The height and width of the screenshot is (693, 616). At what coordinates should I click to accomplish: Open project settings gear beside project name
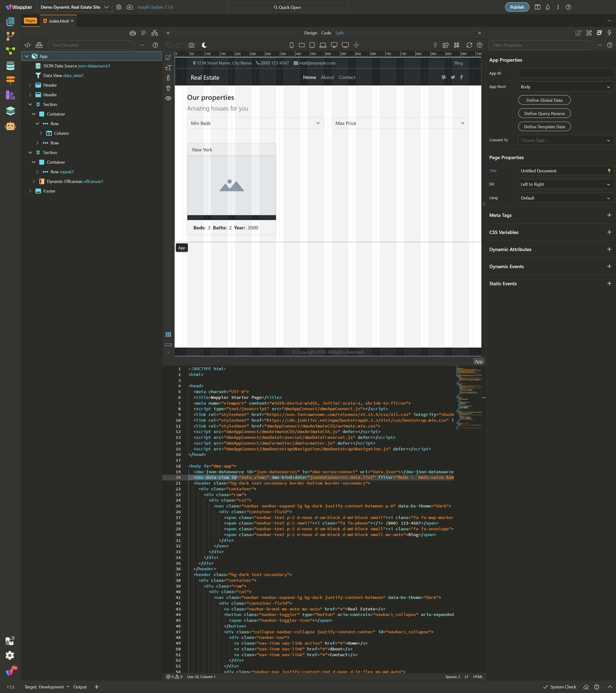[x=119, y=7]
